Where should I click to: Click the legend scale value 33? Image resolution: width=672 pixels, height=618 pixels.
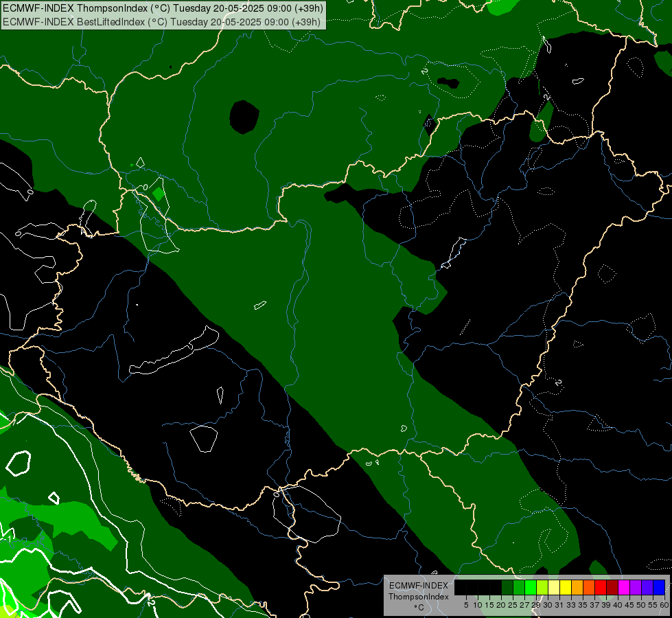click(x=571, y=605)
